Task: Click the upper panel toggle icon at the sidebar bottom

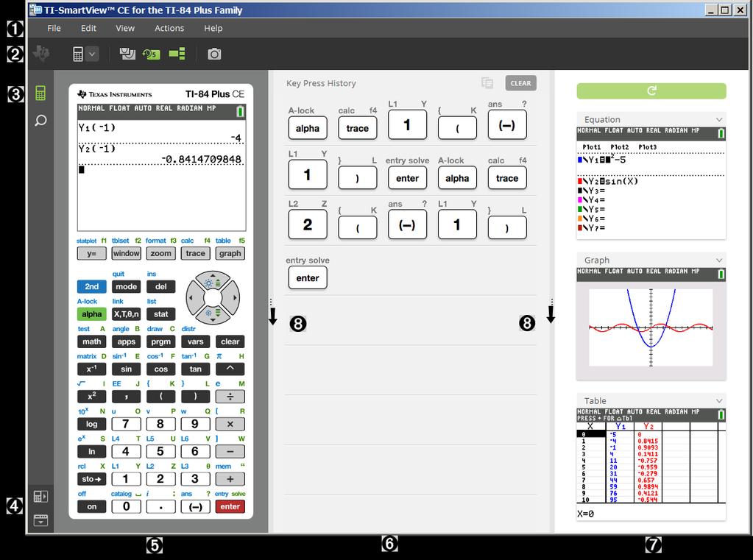Action: click(x=40, y=496)
